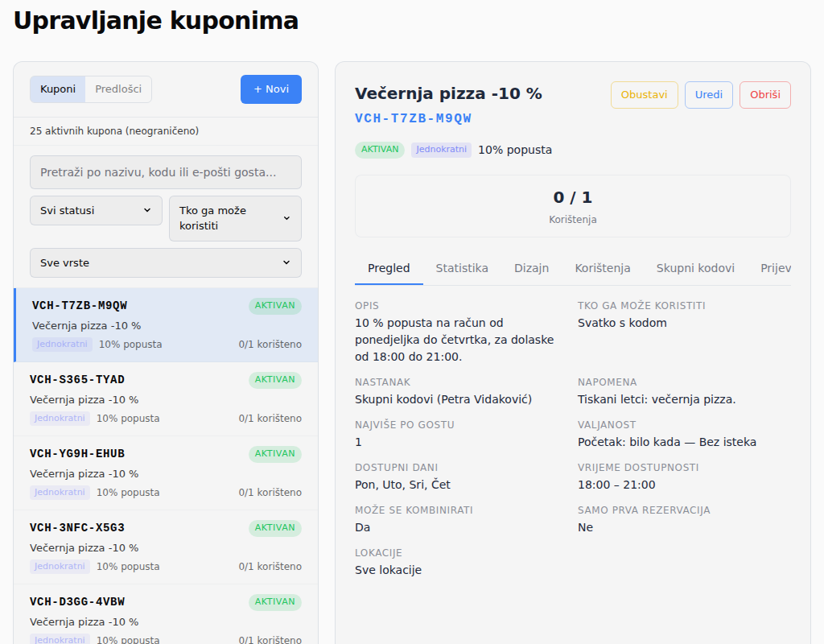Open the Statistika tab

(461, 269)
